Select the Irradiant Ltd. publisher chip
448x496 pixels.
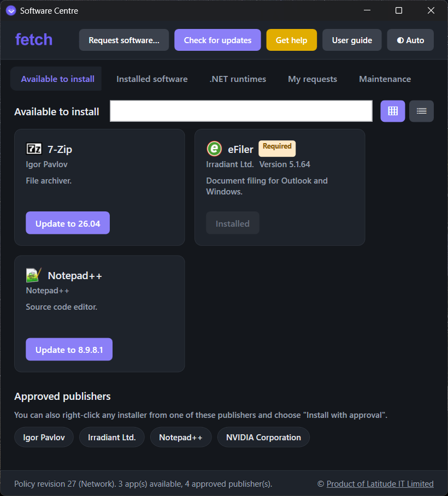point(111,437)
